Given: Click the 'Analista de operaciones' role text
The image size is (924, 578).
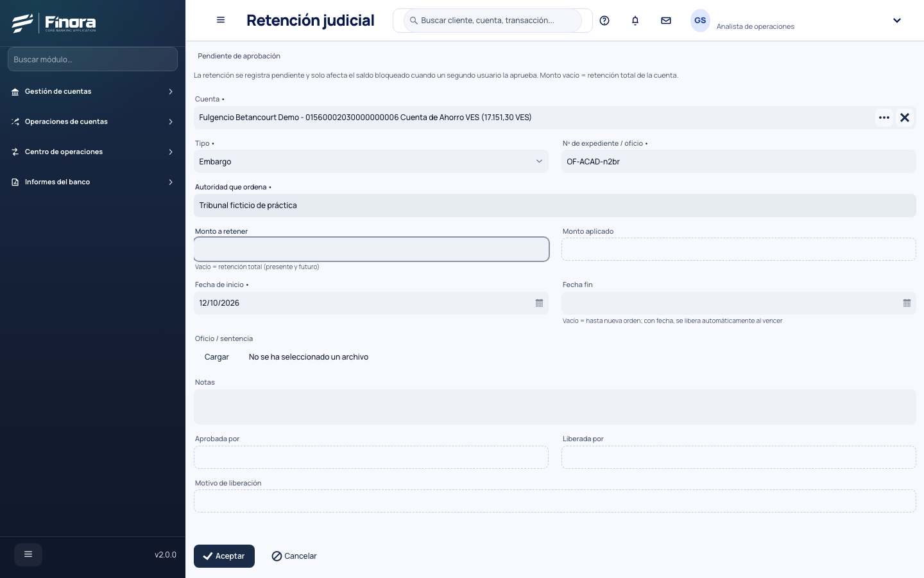Looking at the screenshot, I should click(x=755, y=26).
